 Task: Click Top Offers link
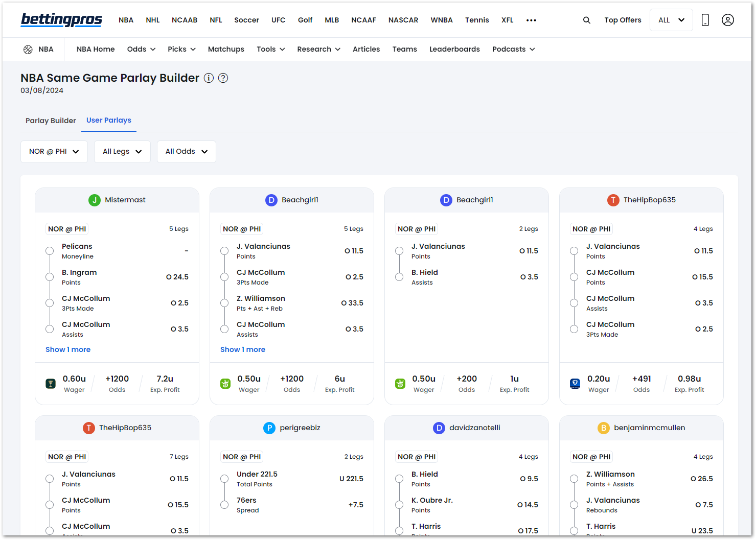[x=623, y=20]
